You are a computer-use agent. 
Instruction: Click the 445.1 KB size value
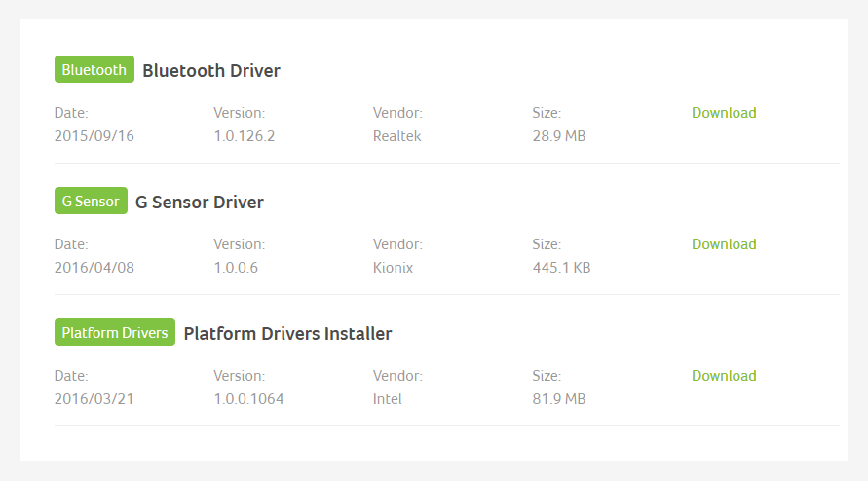(x=561, y=268)
